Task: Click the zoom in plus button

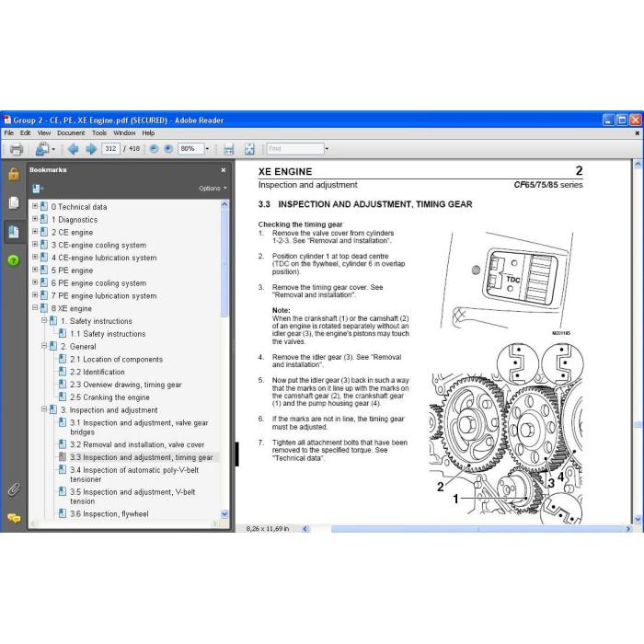Action: tap(168, 149)
